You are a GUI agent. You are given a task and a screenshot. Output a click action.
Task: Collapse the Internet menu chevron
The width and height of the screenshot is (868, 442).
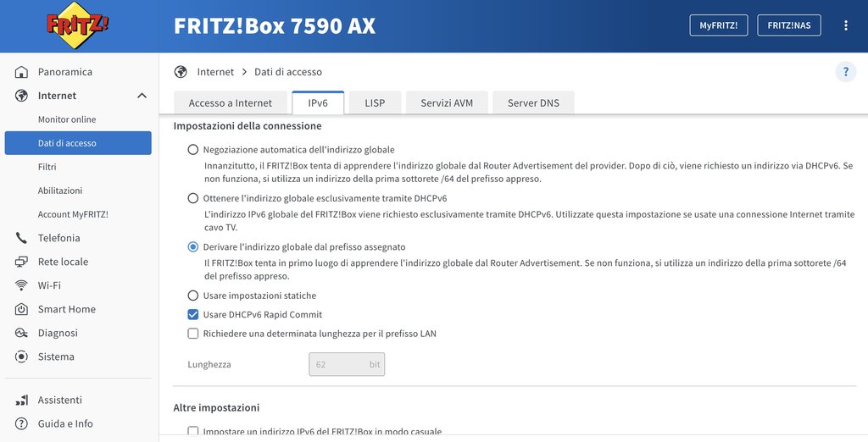coord(142,96)
